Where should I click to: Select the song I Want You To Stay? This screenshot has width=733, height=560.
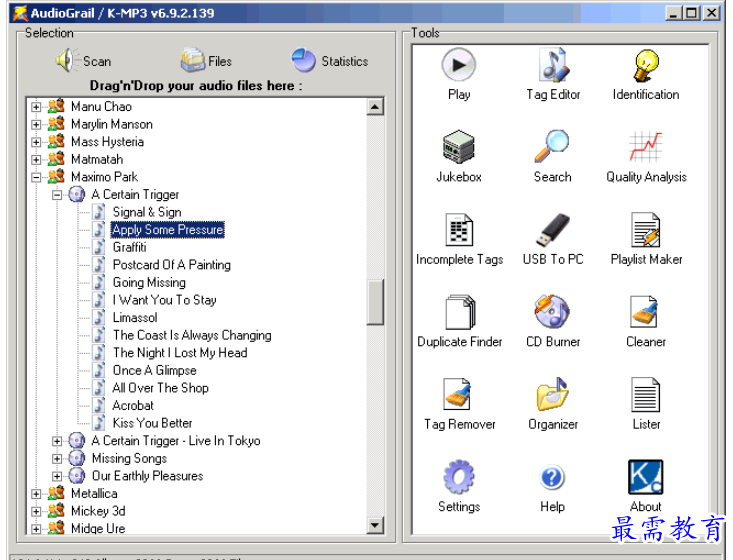[165, 300]
